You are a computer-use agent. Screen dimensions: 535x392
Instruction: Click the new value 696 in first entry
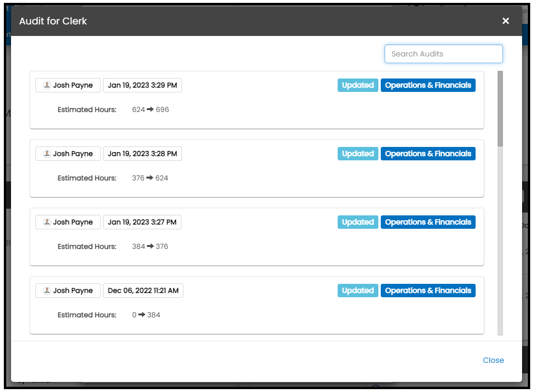pos(162,110)
